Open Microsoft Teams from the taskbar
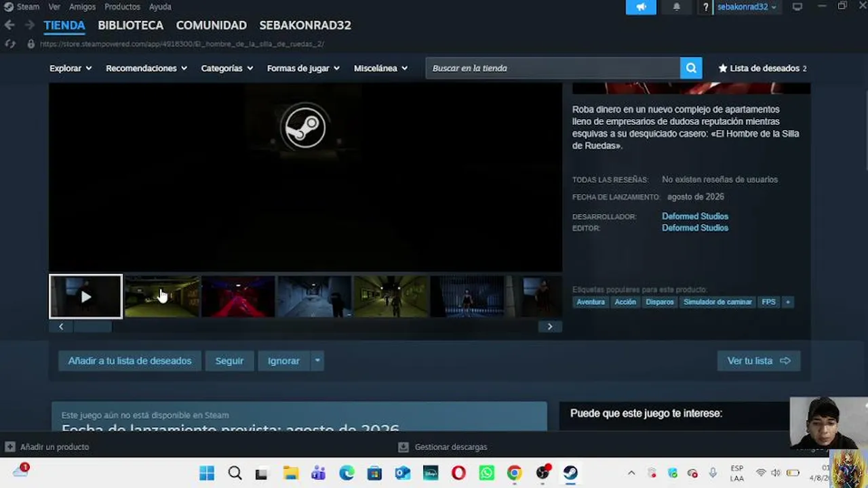The height and width of the screenshot is (488, 868). (319, 472)
